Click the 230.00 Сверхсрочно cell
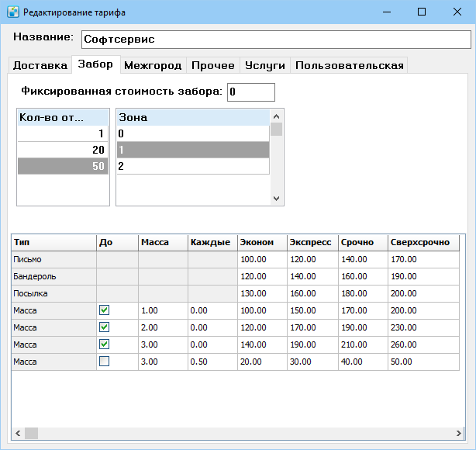Viewport: 476px width, 450px height. click(424, 327)
